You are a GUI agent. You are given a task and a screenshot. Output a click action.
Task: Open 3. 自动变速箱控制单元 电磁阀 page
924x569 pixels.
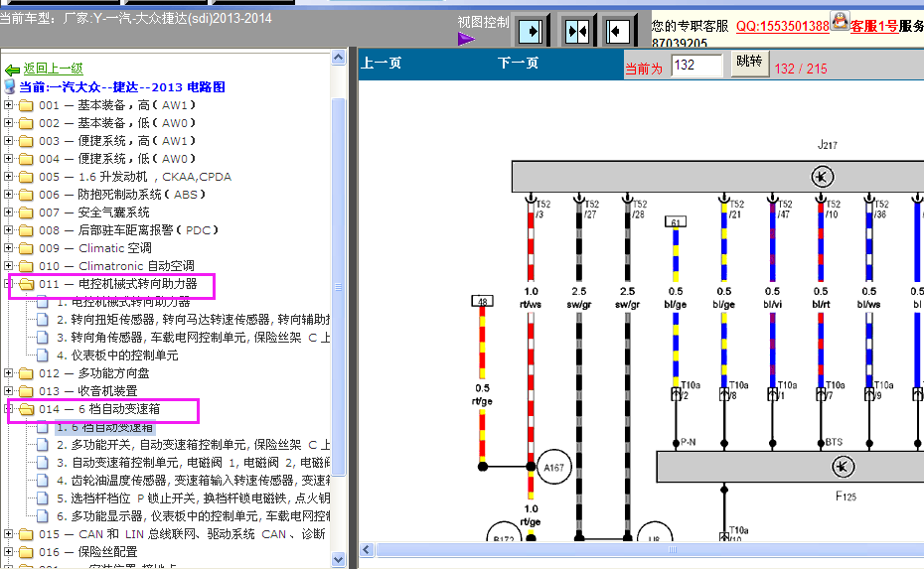[x=193, y=463]
